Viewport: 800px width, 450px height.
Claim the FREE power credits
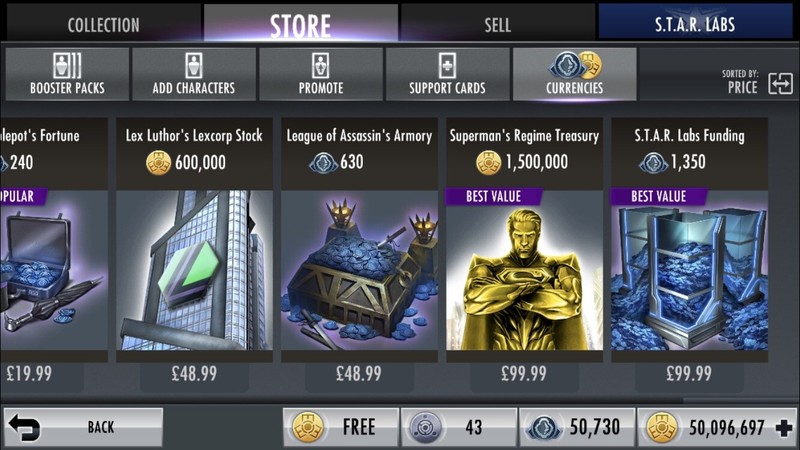click(341, 427)
